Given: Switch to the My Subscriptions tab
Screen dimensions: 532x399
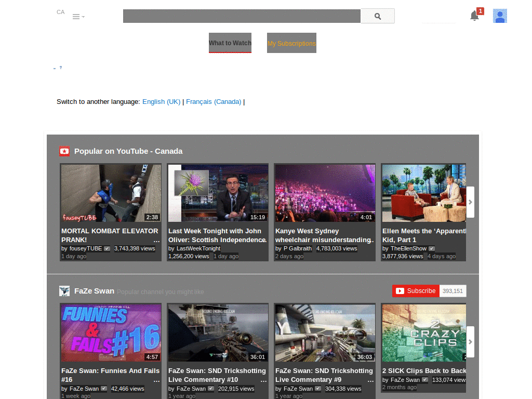Looking at the screenshot, I should pos(291,43).
